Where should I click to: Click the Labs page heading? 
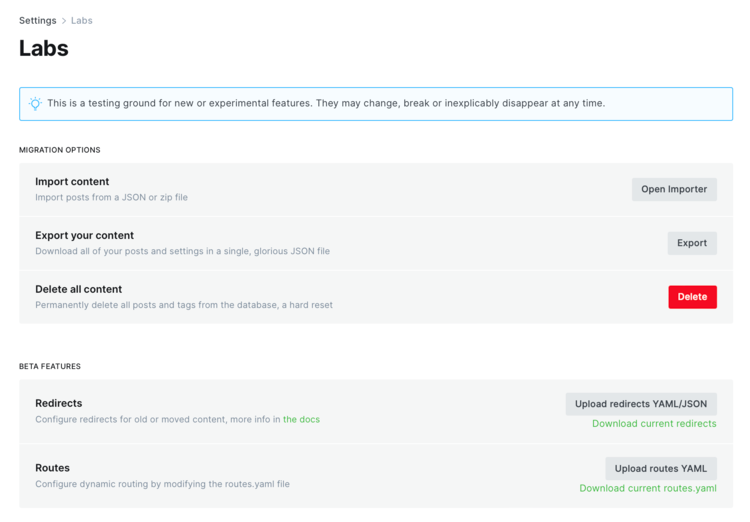coord(44,48)
